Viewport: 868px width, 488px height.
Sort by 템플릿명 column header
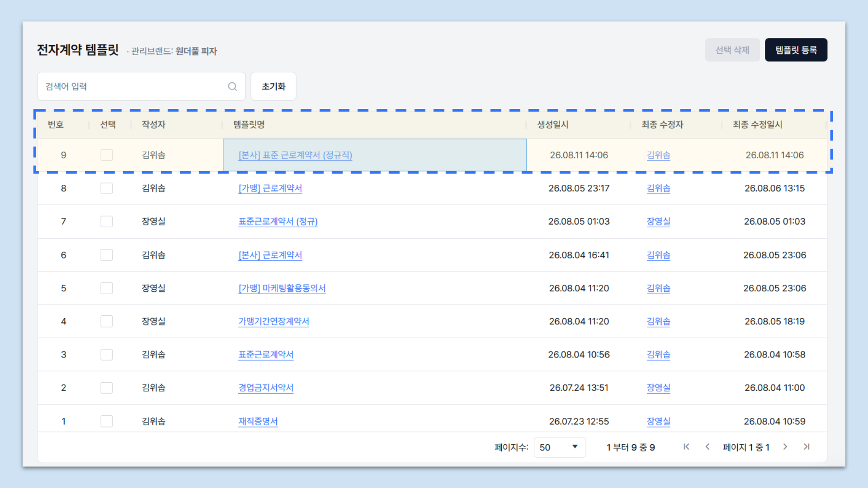pos(249,125)
